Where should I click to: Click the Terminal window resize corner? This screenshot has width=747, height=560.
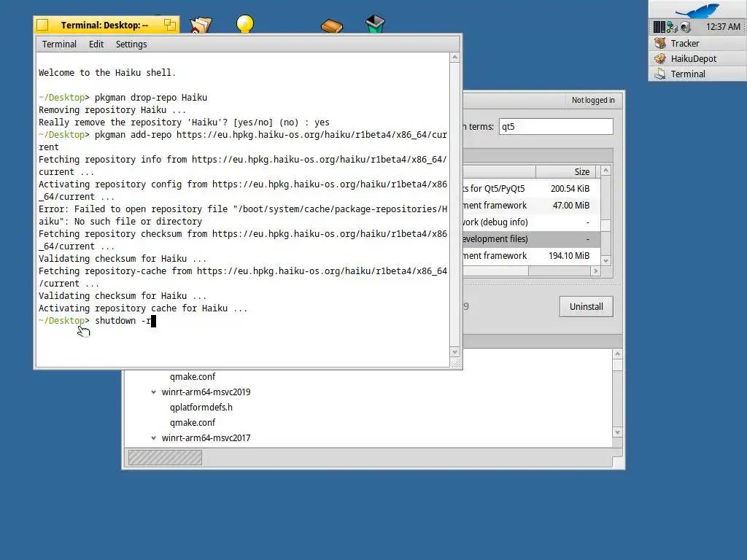(455, 364)
